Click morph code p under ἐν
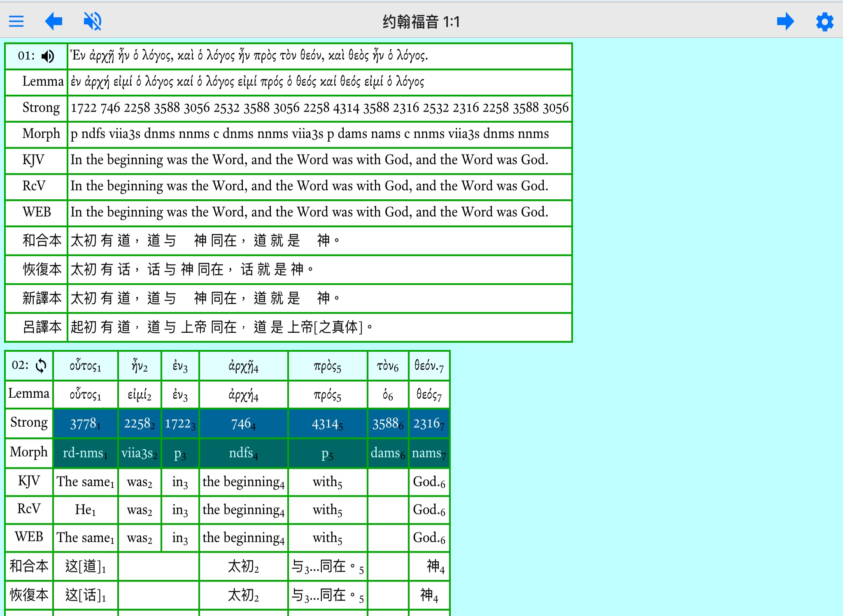The height and width of the screenshot is (616, 843). (x=180, y=453)
